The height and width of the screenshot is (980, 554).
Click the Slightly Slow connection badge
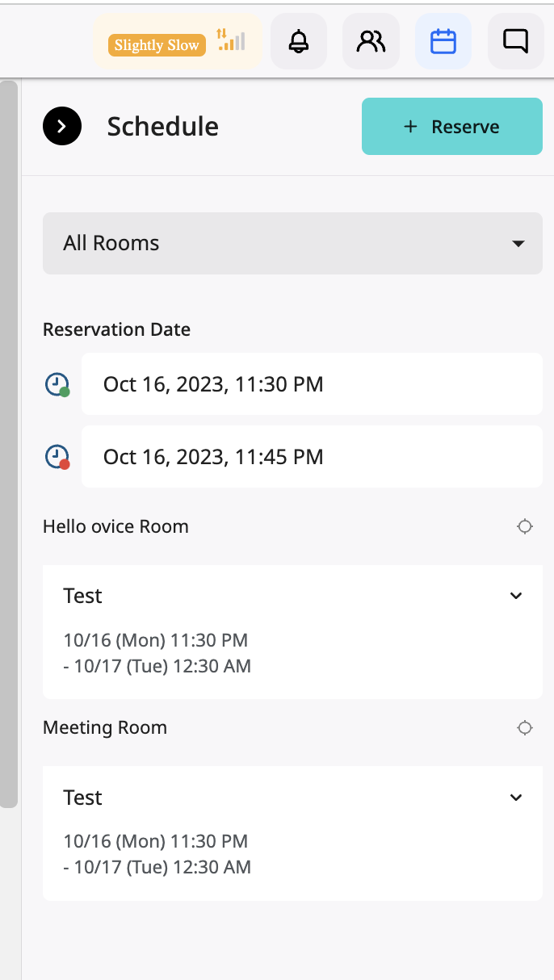click(157, 45)
